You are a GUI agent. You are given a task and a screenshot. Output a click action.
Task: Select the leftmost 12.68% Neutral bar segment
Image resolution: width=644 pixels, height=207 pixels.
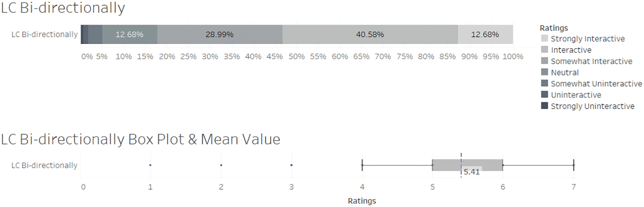point(129,34)
